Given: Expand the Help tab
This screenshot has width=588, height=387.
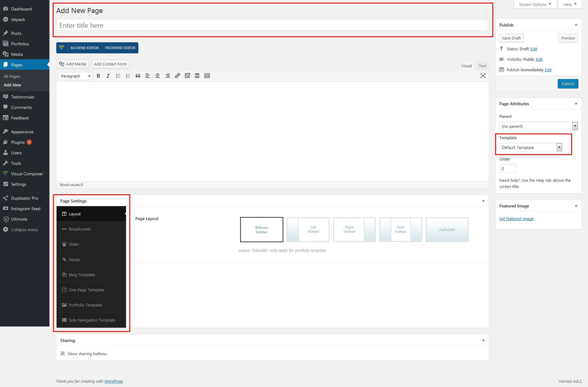Looking at the screenshot, I should pyautogui.click(x=570, y=4).
